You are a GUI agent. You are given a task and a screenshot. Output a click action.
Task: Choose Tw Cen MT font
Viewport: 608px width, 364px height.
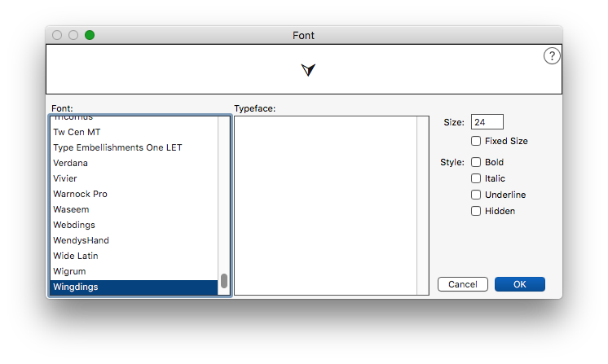(77, 132)
